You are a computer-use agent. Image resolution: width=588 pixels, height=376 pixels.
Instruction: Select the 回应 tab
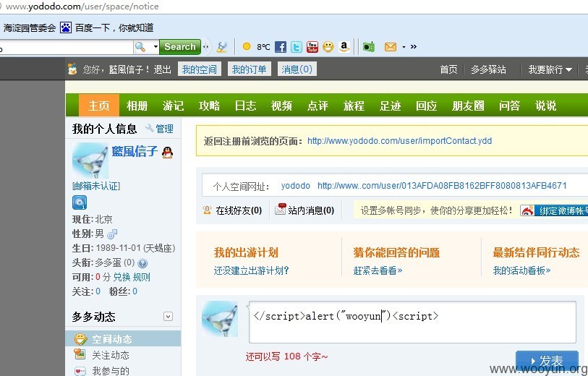427,106
